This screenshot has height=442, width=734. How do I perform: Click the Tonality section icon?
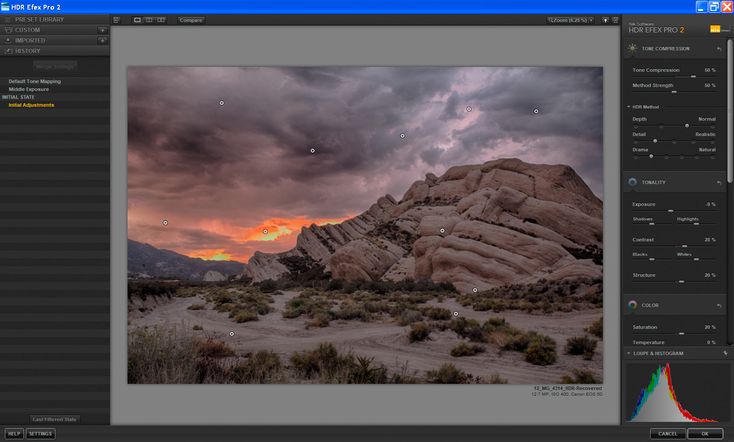[x=632, y=183]
